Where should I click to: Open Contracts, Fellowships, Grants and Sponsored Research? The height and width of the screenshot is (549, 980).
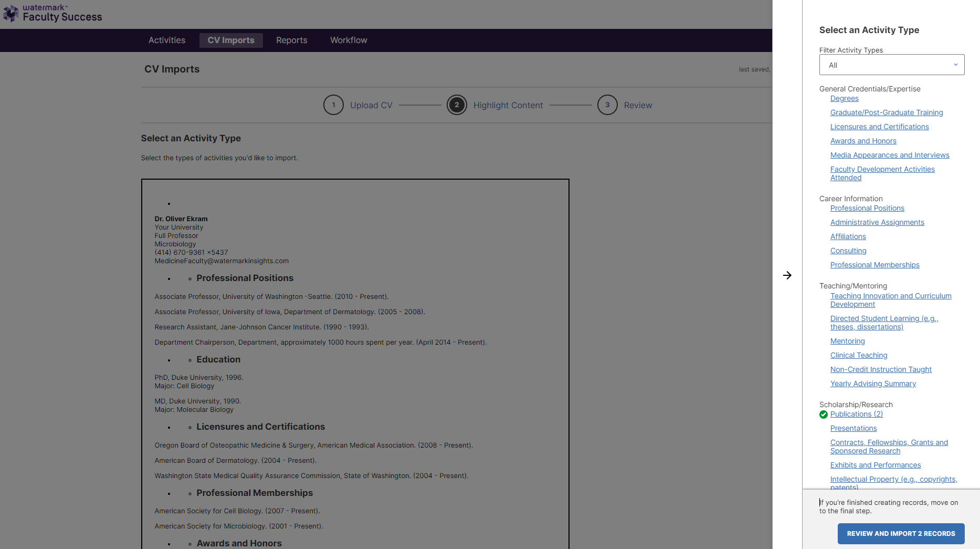click(889, 446)
